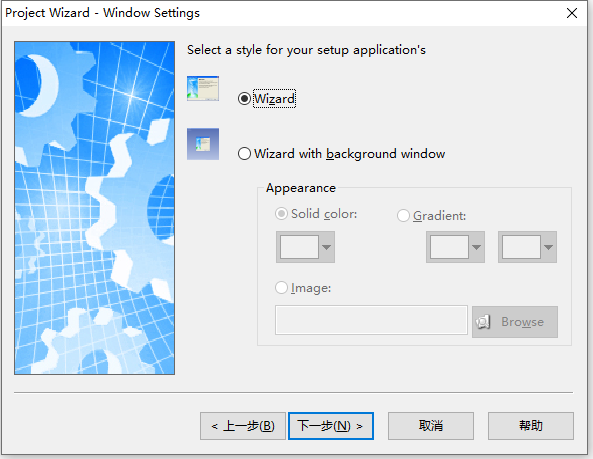Click the Image path input field

tap(371, 320)
